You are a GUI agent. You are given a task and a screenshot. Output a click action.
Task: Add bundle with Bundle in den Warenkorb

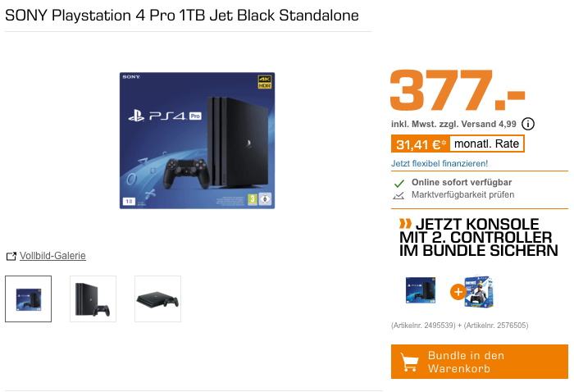tap(480, 362)
